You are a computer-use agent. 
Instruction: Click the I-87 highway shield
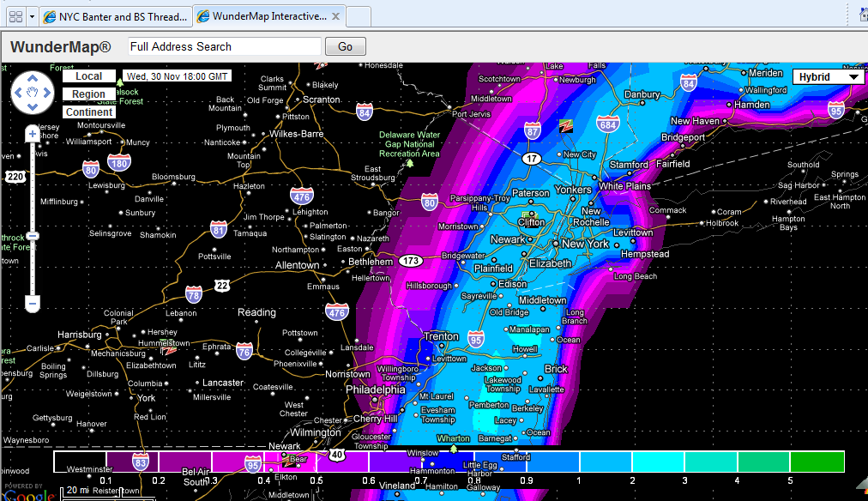point(533,131)
